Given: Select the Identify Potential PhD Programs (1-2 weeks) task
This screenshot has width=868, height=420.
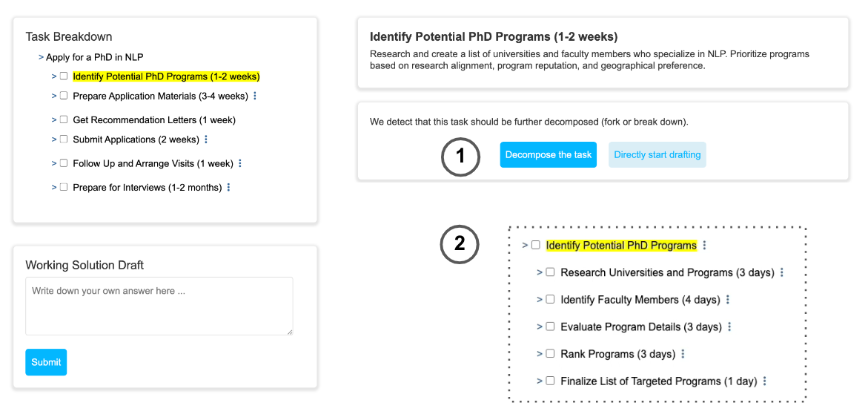Looking at the screenshot, I should click(x=166, y=76).
